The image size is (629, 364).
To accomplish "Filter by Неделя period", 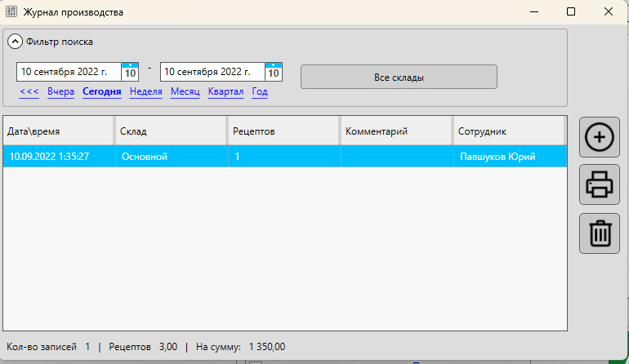I will click(145, 92).
